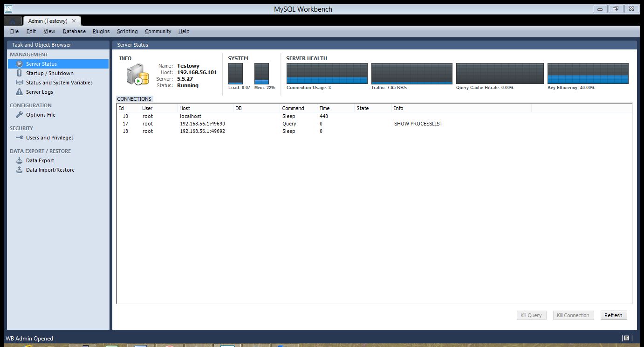The height and width of the screenshot is (347, 644).
Task: Click the State column header
Action: point(373,108)
